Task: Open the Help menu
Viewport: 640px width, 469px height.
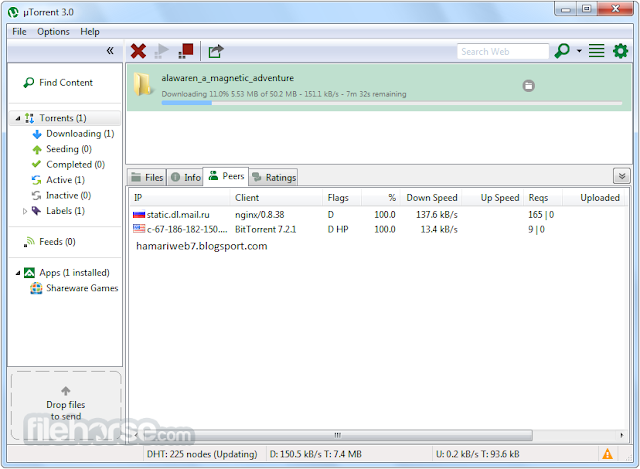Action: tap(90, 32)
